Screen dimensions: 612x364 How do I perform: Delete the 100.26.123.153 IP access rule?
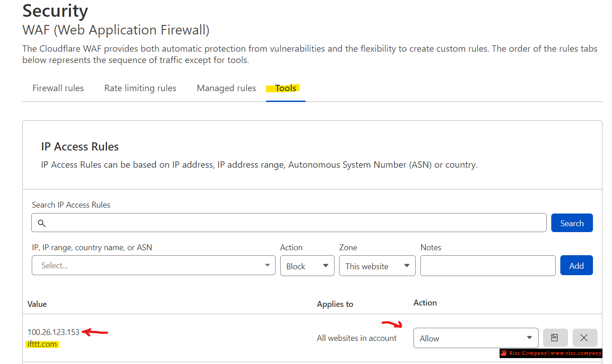point(584,338)
